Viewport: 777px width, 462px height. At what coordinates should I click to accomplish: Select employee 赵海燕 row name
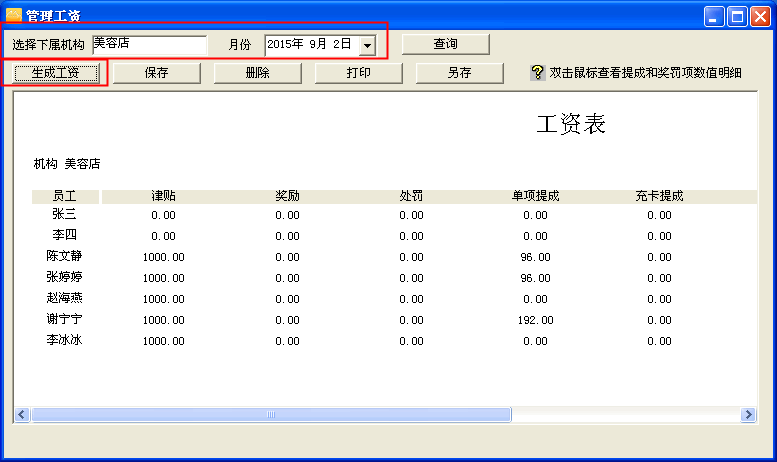64,298
